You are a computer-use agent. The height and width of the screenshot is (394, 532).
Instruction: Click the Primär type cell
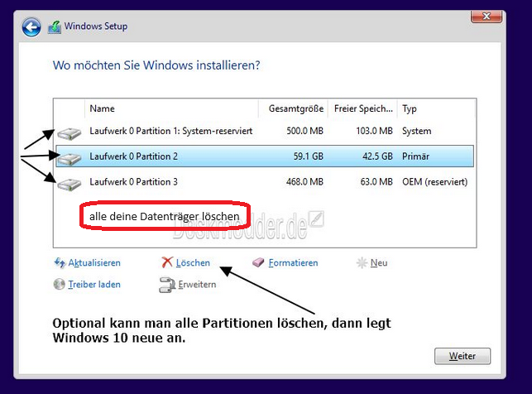click(415, 156)
